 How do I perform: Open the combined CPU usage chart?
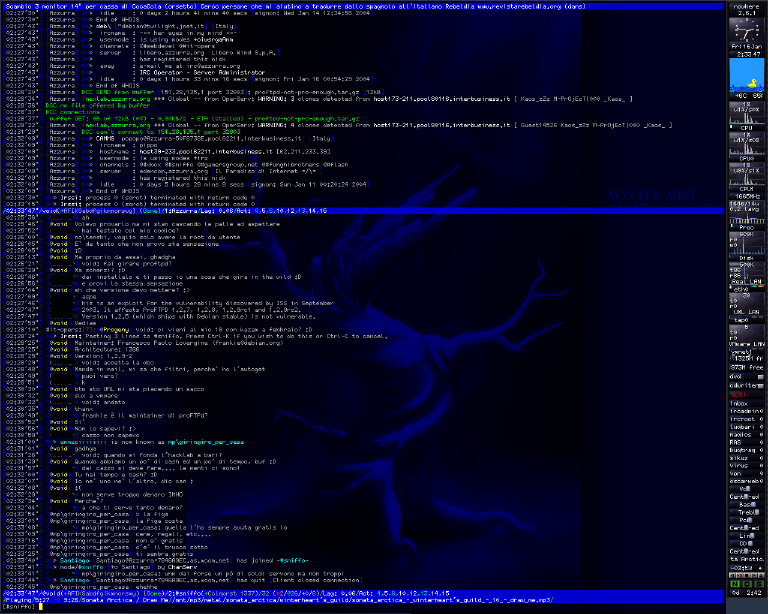click(x=746, y=114)
